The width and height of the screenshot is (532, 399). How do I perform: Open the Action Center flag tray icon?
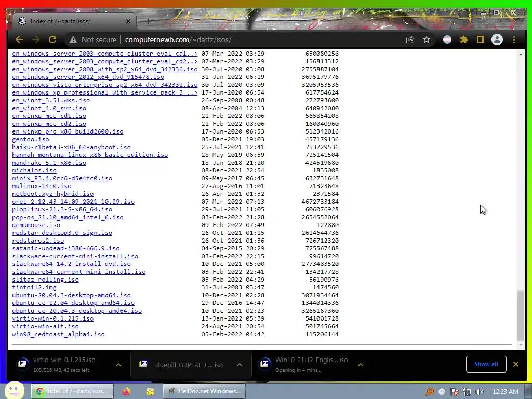click(454, 392)
